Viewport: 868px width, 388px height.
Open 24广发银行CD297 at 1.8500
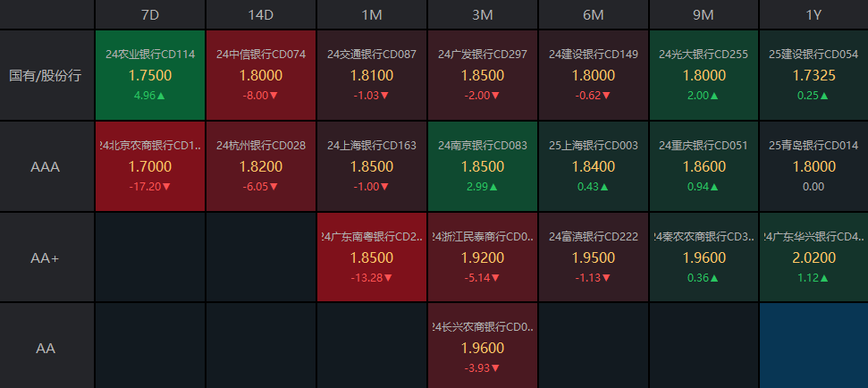483,75
